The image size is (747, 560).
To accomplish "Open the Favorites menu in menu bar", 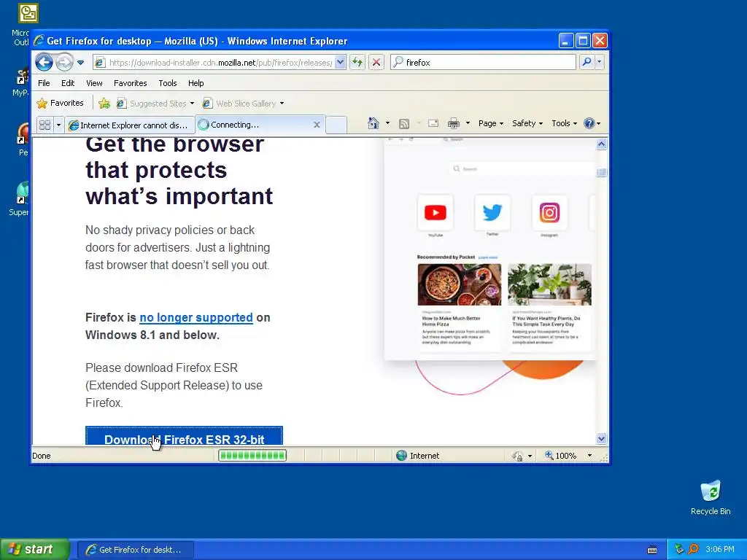I will [130, 83].
